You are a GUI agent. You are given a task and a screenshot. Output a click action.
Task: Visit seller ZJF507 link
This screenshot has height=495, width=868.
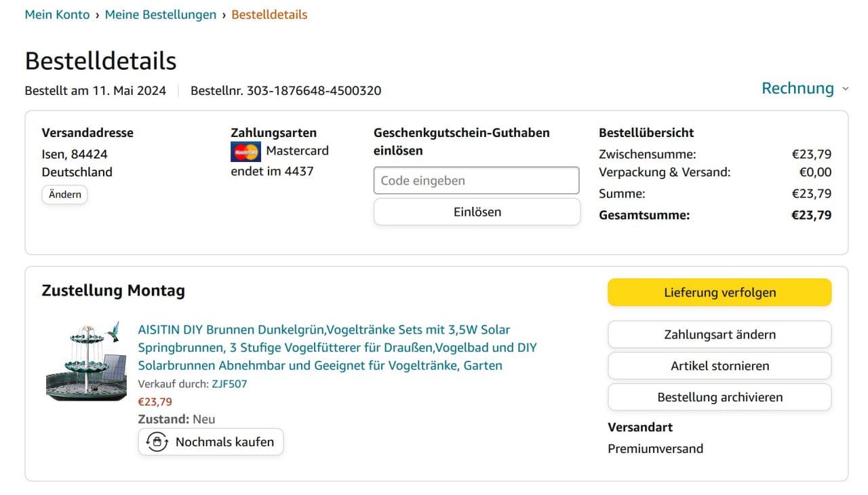(x=229, y=384)
